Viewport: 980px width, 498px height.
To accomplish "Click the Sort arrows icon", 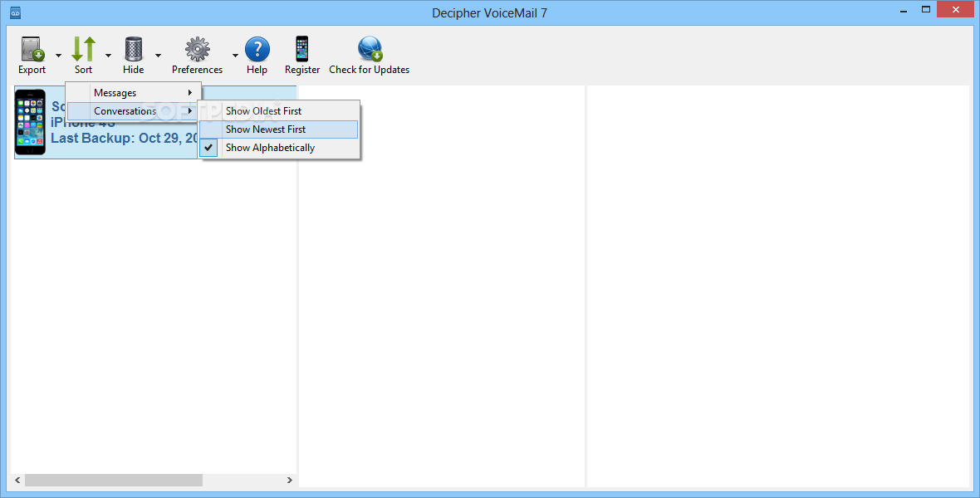I will [83, 49].
